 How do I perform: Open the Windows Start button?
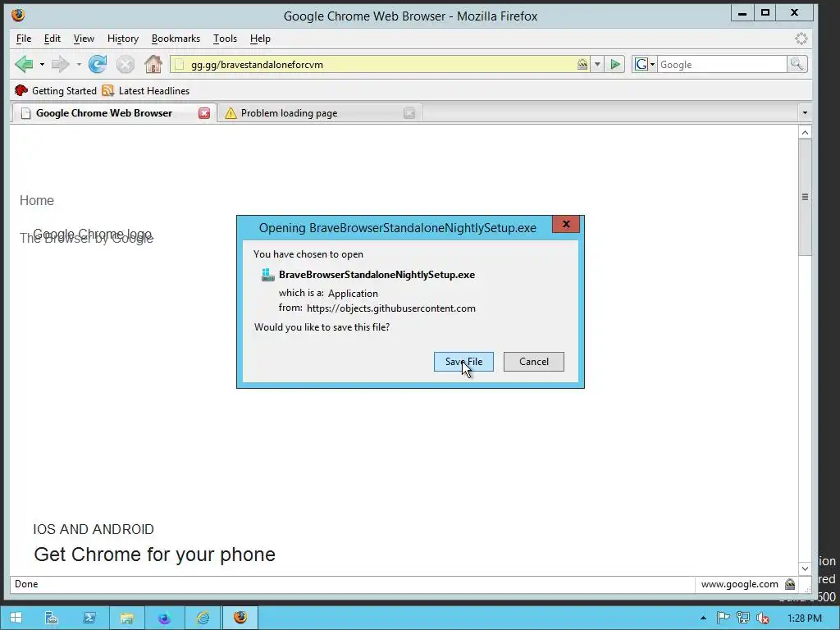pos(16,618)
